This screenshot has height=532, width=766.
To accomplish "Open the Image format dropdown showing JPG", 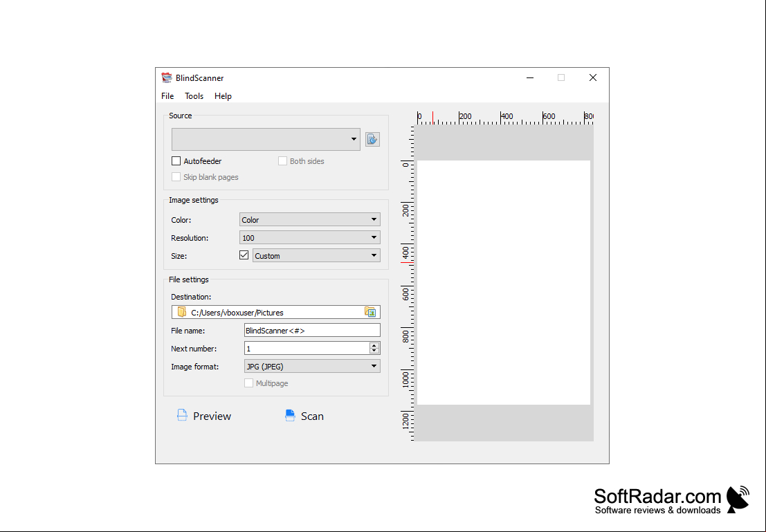I will [312, 366].
